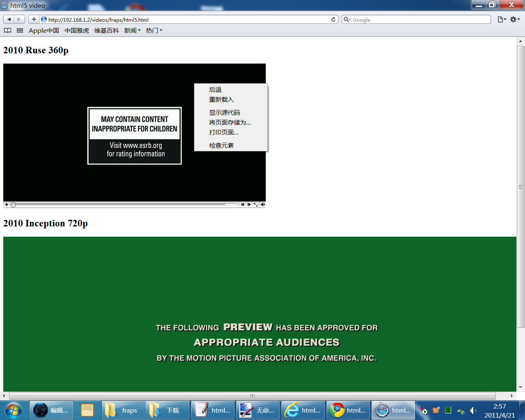Viewport: 525px width, 420px height.
Task: Click the Ruse video scrubber handle
Action: click(13, 204)
